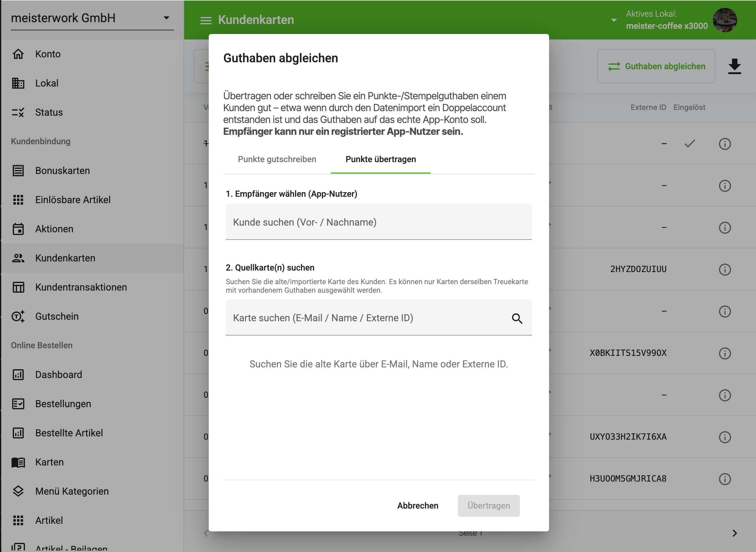Open info icon for card X0BKIITS15V990X

tap(725, 353)
